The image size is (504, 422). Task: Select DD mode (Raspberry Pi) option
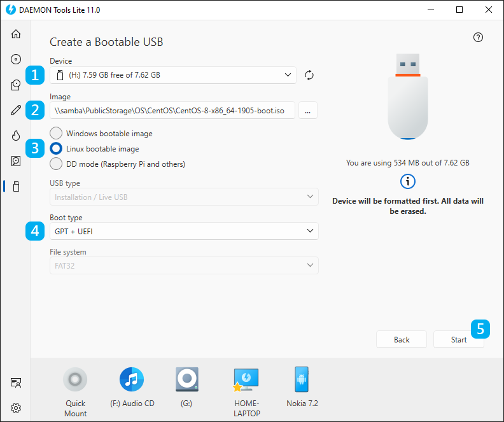(118, 164)
